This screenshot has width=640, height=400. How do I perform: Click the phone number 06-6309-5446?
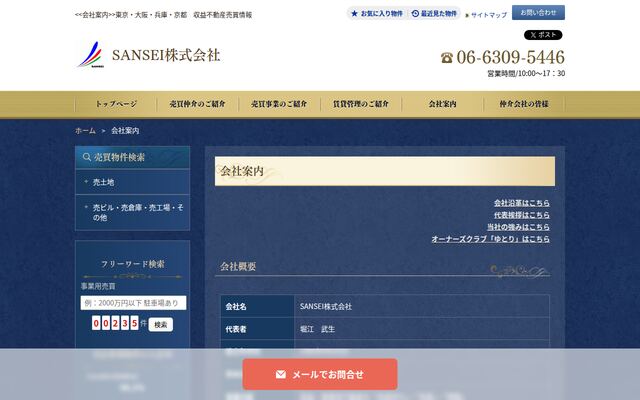click(510, 57)
